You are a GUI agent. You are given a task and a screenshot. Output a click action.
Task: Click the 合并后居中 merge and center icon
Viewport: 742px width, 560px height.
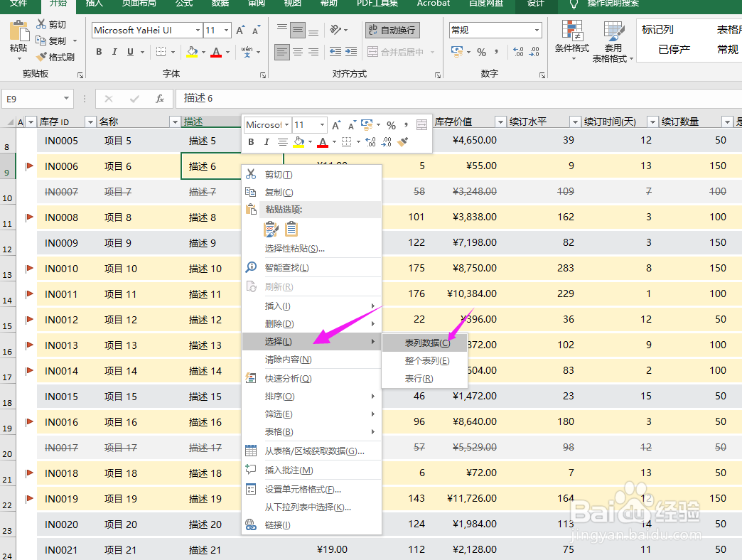pyautogui.click(x=395, y=52)
